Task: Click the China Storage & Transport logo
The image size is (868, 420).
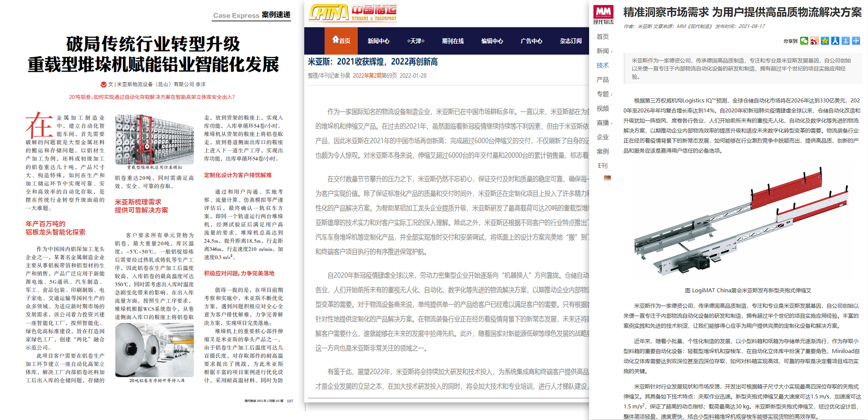Action: tap(353, 13)
